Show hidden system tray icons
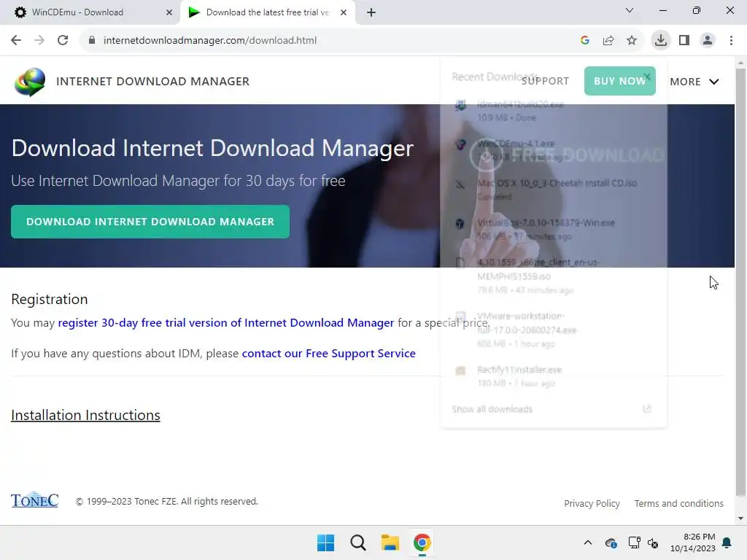Viewport: 747px width, 560px height. [588, 542]
